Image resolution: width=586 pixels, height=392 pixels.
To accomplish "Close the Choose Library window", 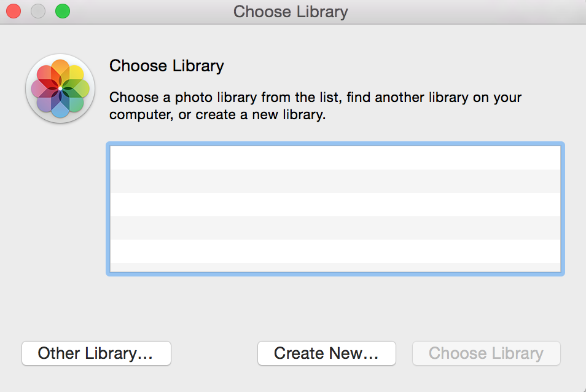I will coord(13,11).
